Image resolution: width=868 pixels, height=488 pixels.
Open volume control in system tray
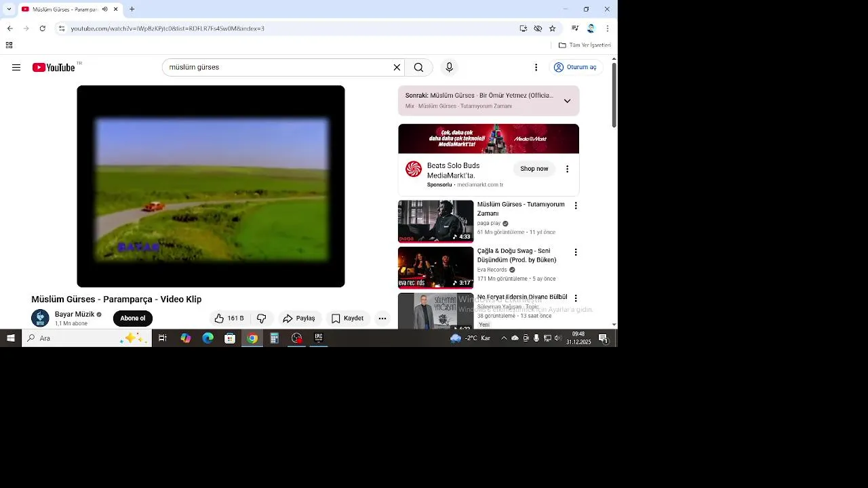(x=557, y=338)
